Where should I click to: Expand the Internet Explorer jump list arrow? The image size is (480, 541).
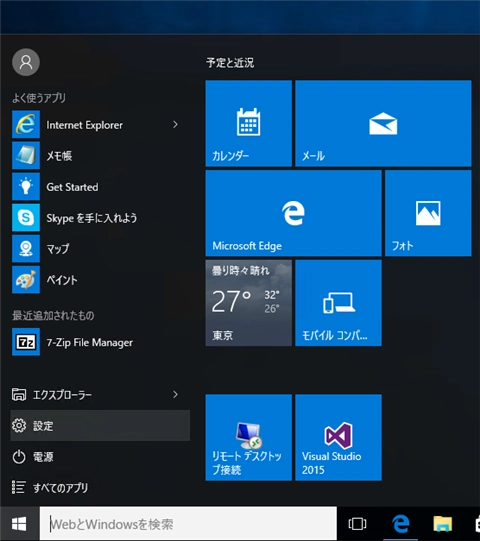(175, 125)
